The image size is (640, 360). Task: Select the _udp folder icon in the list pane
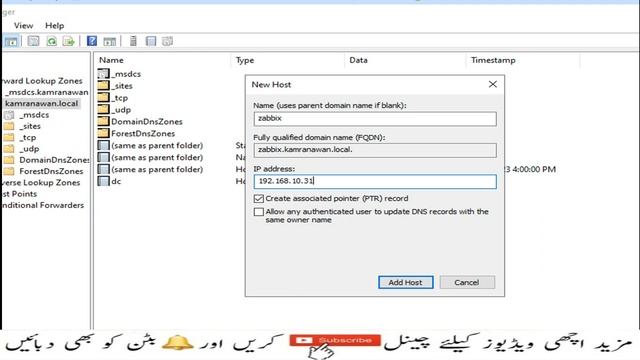pyautogui.click(x=103, y=109)
